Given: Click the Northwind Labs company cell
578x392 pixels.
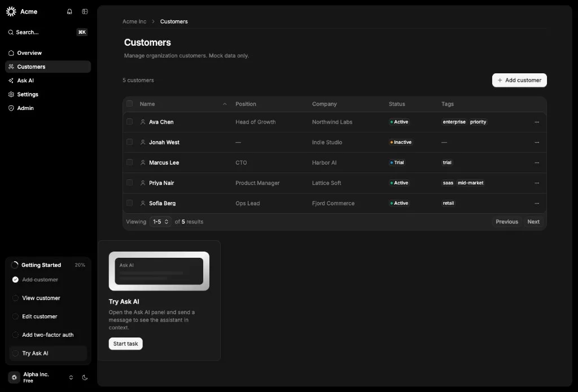Looking at the screenshot, I should click(332, 122).
